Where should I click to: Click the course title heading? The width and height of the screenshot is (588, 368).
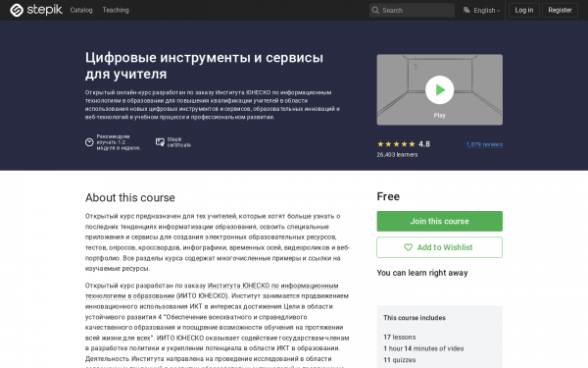coord(204,66)
